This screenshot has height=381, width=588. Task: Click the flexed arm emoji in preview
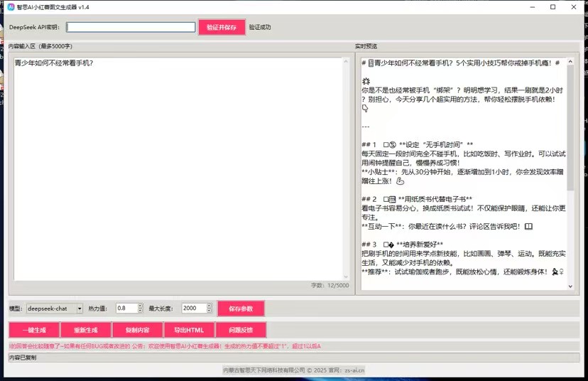400,181
